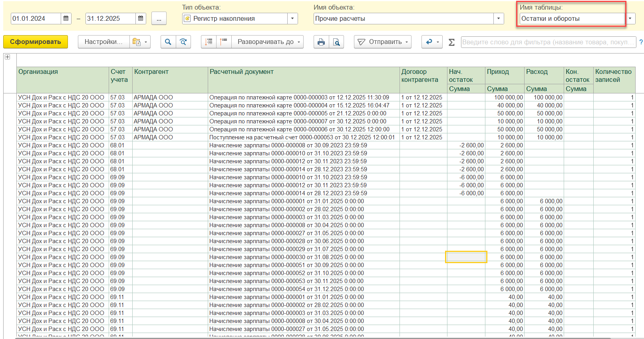The image size is (644, 339).
Task: Expand the Тип объекта dropdown
Action: [x=292, y=19]
